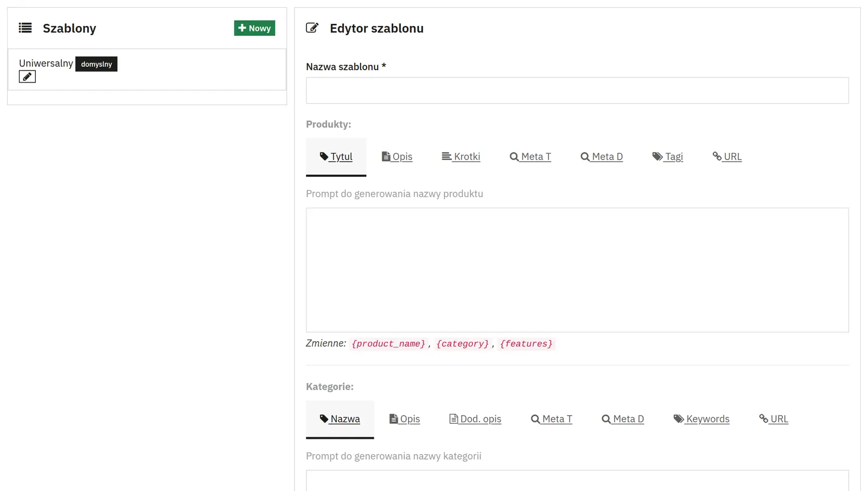Click inside the product name prompt textarea
Viewport: 868px width, 491px height.
click(x=577, y=270)
